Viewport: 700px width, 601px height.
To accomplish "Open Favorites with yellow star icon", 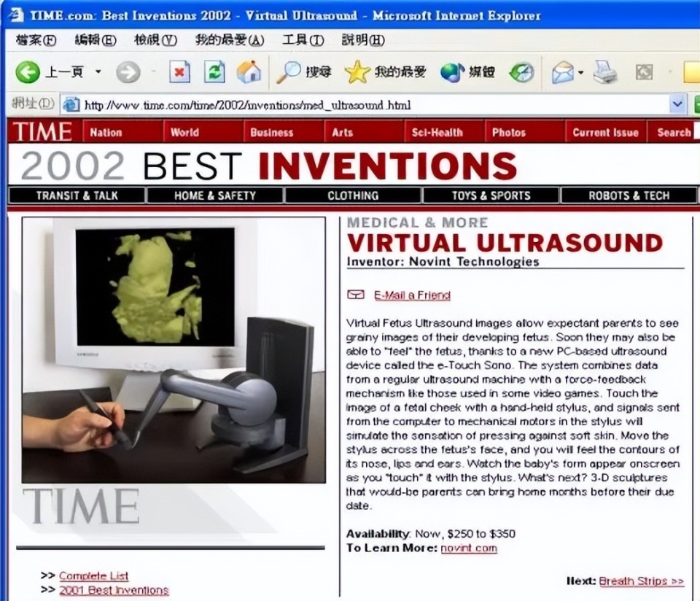I will tap(357, 72).
